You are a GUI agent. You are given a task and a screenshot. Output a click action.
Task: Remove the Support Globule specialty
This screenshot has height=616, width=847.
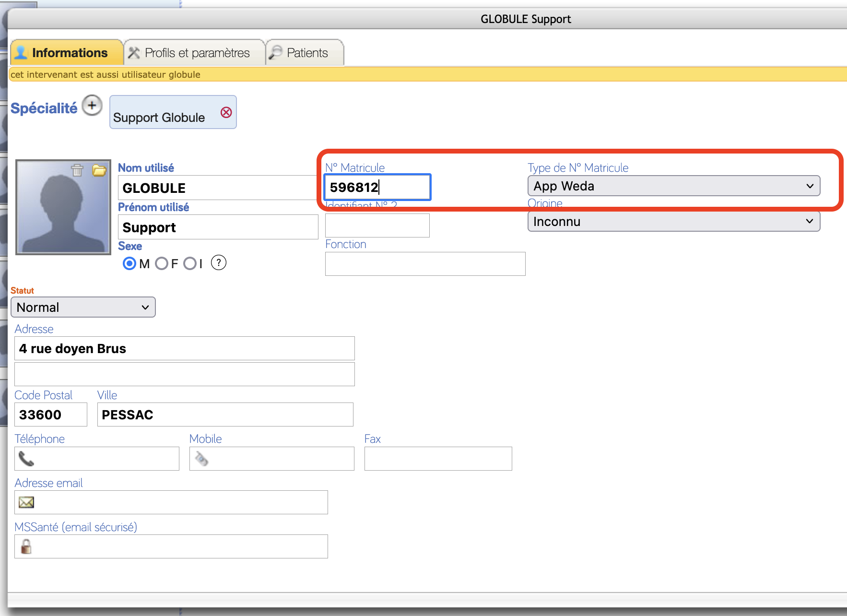pyautogui.click(x=226, y=112)
